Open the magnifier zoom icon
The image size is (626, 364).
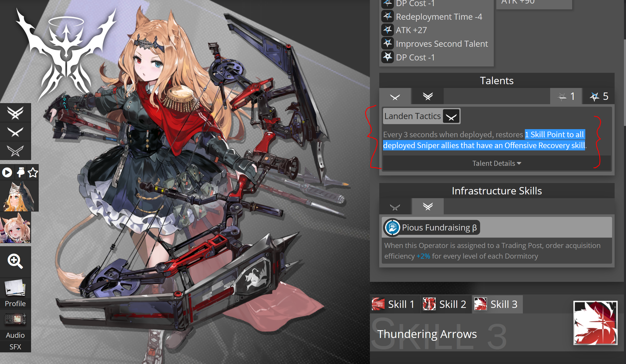point(15,261)
